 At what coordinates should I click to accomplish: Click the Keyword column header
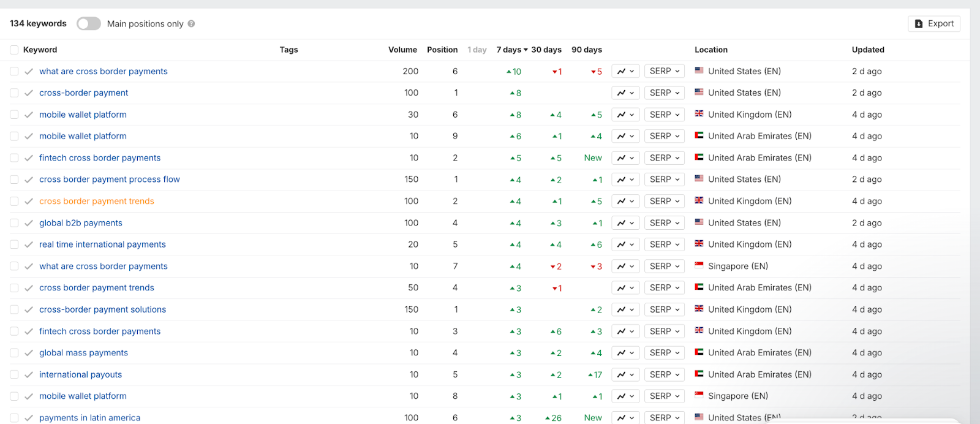coord(40,50)
